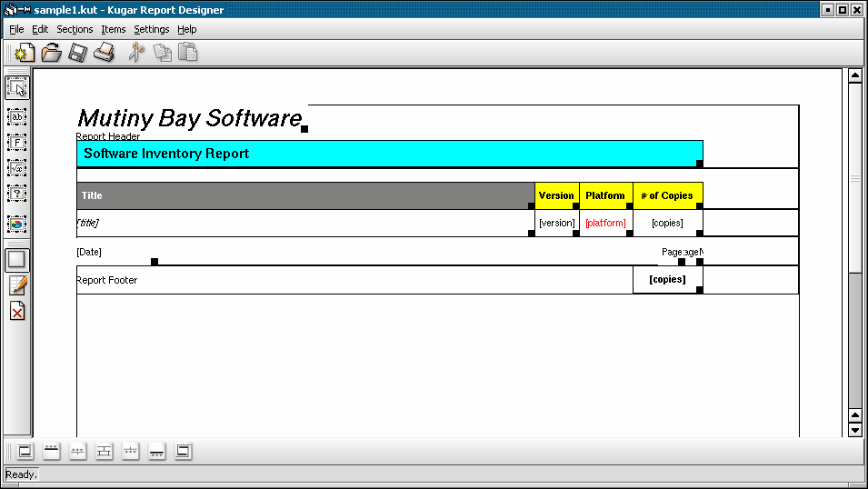Screen dimensions: 868x489
Task: Open the Items menu
Action: 113,29
